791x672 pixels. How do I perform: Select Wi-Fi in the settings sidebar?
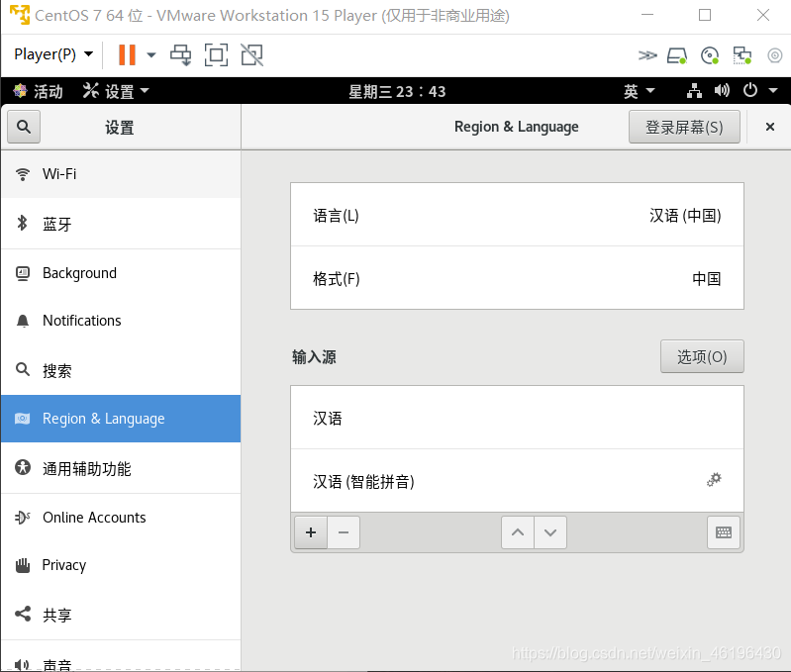(x=121, y=174)
